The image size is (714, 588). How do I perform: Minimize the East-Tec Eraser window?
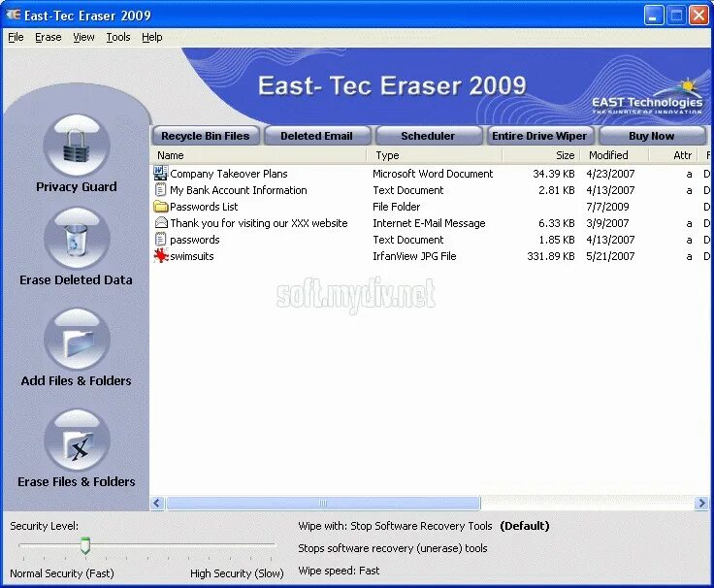pos(654,16)
